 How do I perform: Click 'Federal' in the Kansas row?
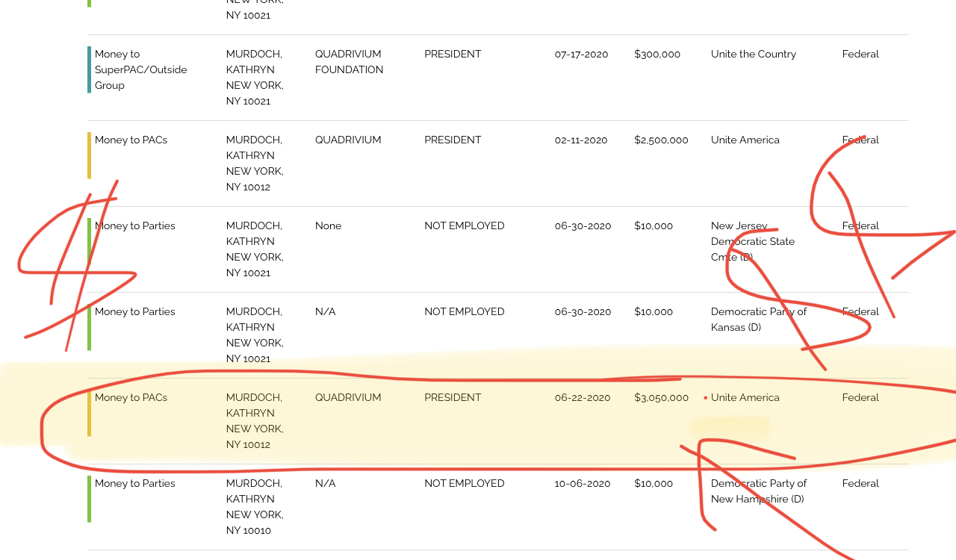[x=860, y=311]
